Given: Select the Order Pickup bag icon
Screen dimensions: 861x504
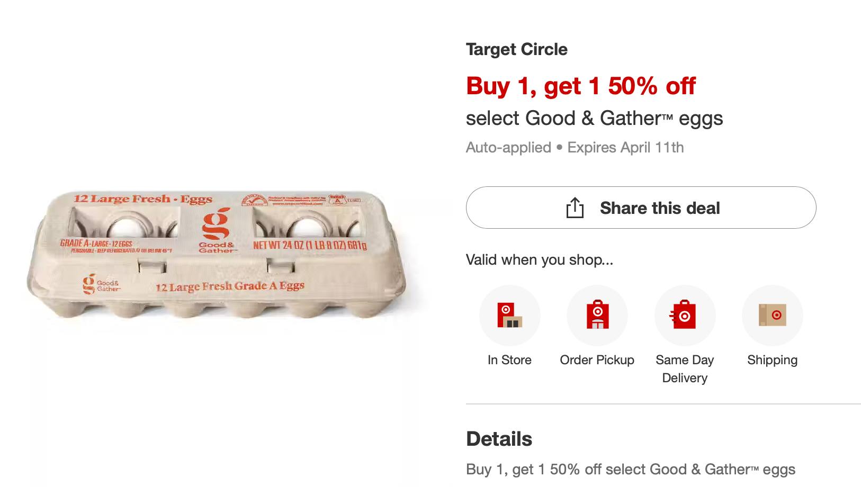Looking at the screenshot, I should point(597,316).
